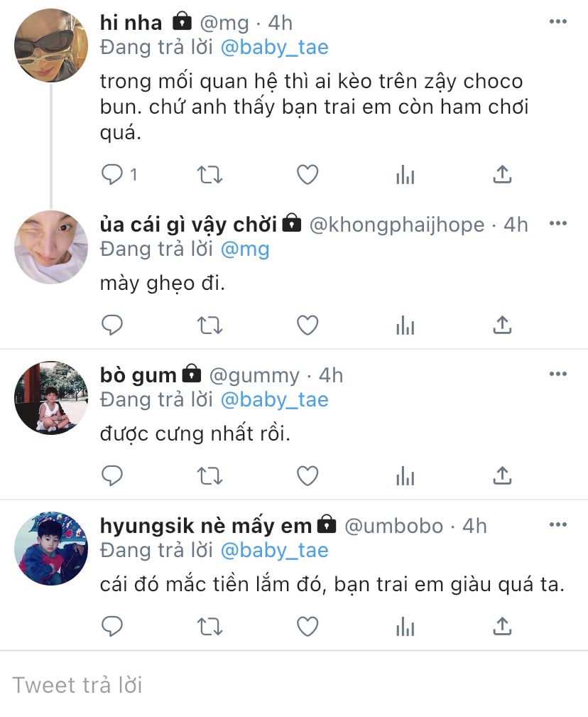The width and height of the screenshot is (588, 717).
Task: Reply to the @umbobo tweet
Action: click(x=112, y=627)
